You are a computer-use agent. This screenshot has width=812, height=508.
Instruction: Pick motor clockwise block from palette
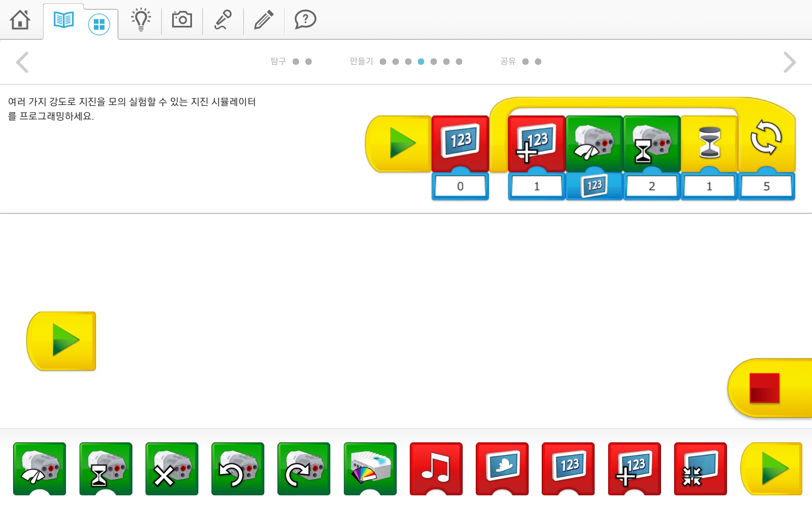pos(304,469)
